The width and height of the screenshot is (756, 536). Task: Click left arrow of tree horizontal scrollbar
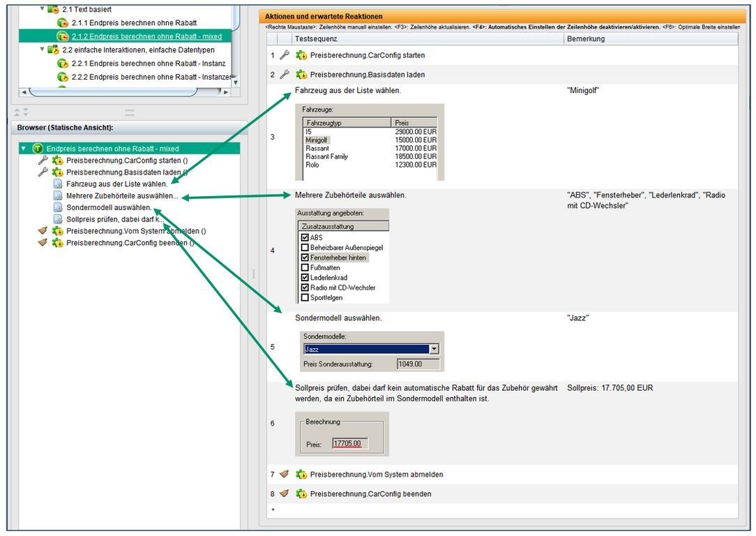tap(24, 91)
